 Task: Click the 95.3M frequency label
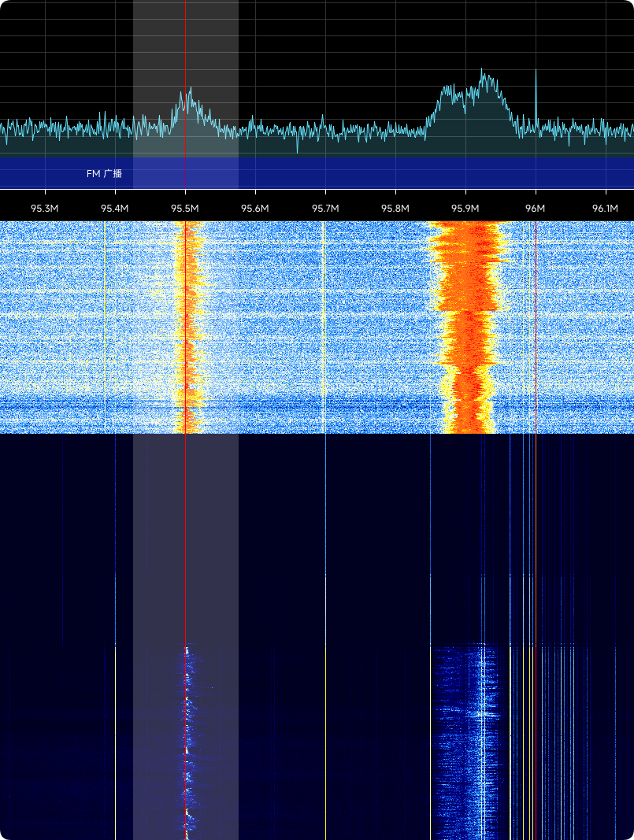(x=45, y=209)
